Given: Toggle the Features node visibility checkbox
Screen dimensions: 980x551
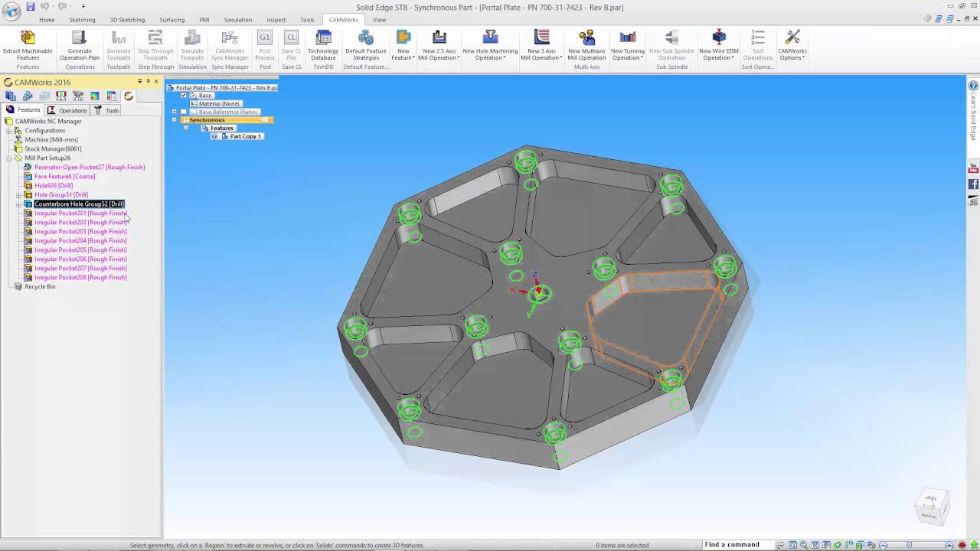Looking at the screenshot, I should (x=185, y=128).
